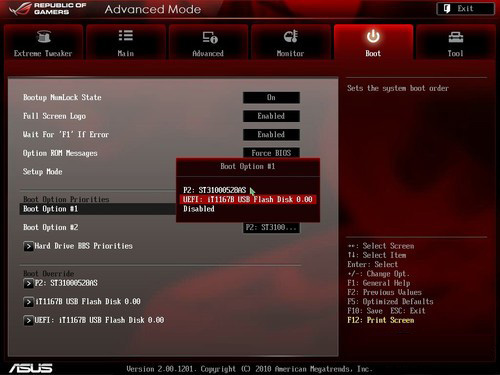500x375 pixels.
Task: Open Option ROM Messages Force BIOS dropdown
Action: [271, 153]
